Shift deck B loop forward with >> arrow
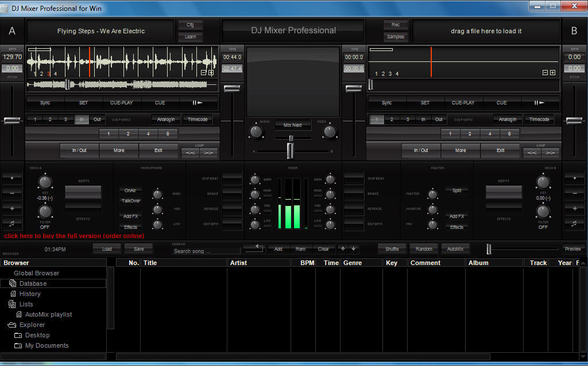The height and width of the screenshot is (366, 588). (x=550, y=153)
